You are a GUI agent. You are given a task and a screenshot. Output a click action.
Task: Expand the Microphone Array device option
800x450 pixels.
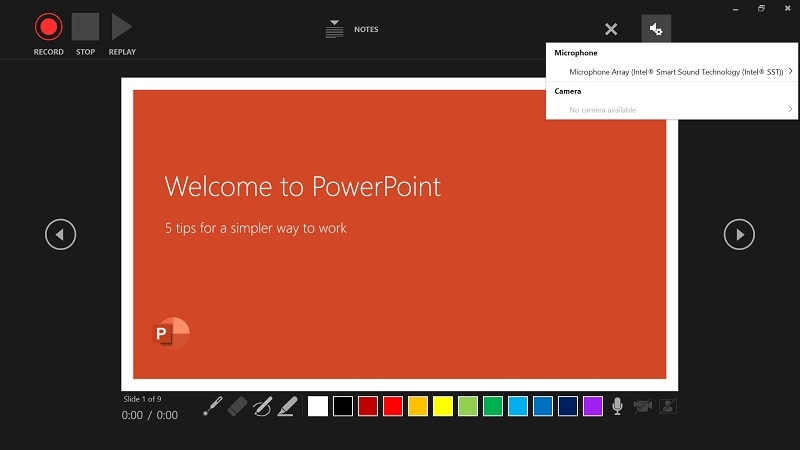(x=671, y=72)
